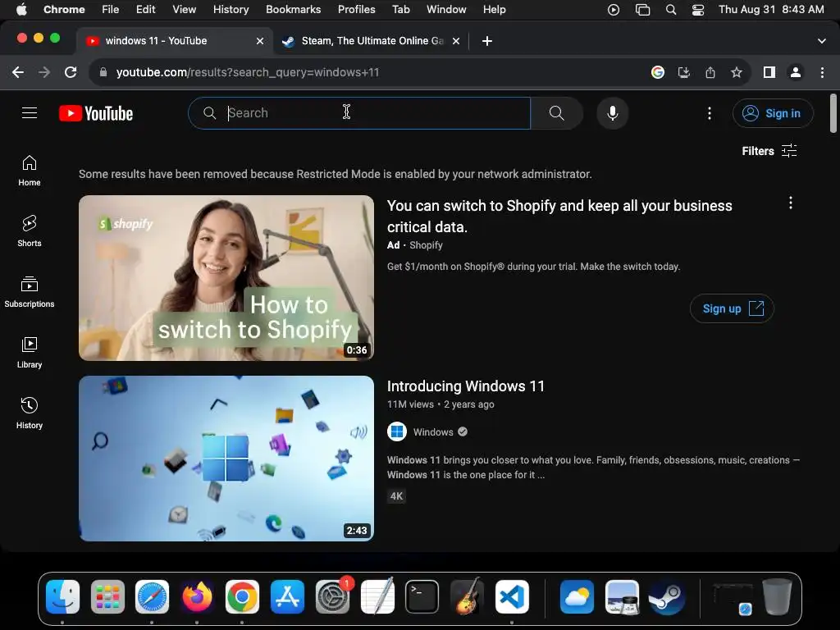Viewport: 840px width, 630px height.
Task: Click the YouTube logo
Action: [96, 113]
